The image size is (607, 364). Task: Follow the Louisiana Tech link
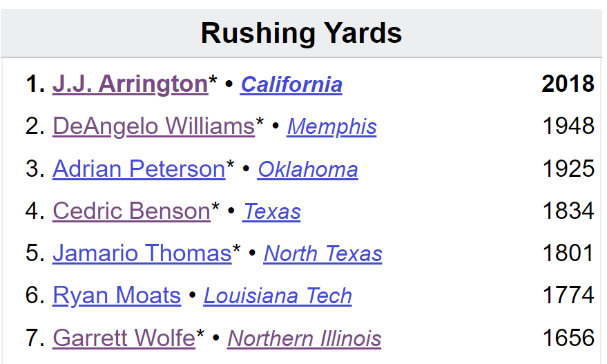(278, 296)
